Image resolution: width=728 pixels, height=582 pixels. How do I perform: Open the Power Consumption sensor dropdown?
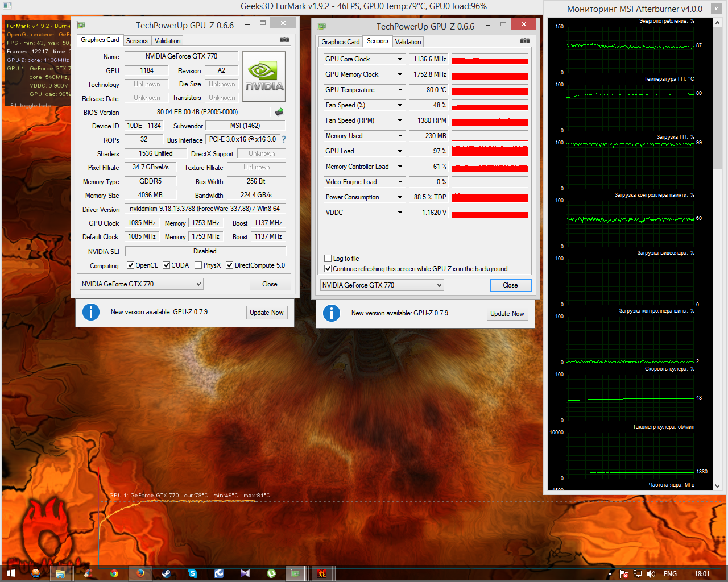point(400,197)
